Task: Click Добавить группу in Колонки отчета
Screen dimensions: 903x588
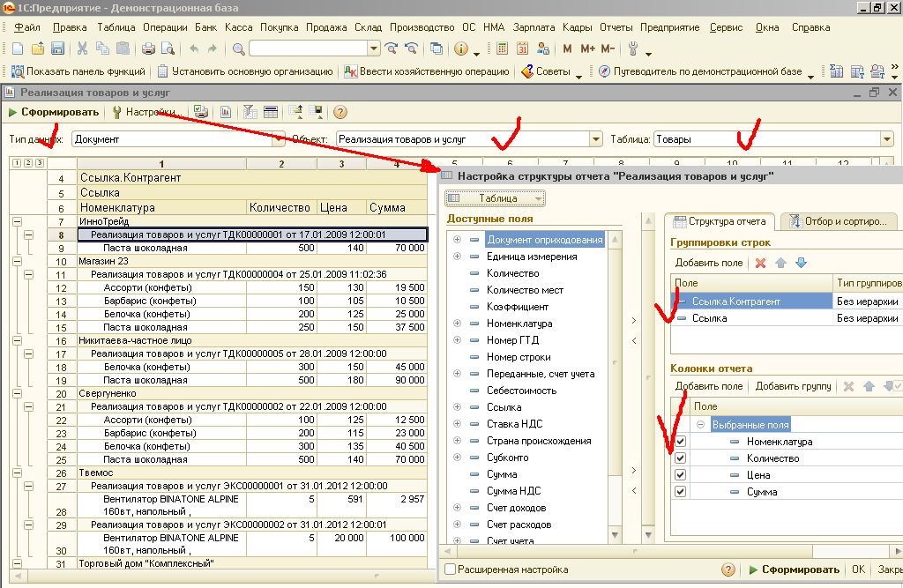Action: 793,386
